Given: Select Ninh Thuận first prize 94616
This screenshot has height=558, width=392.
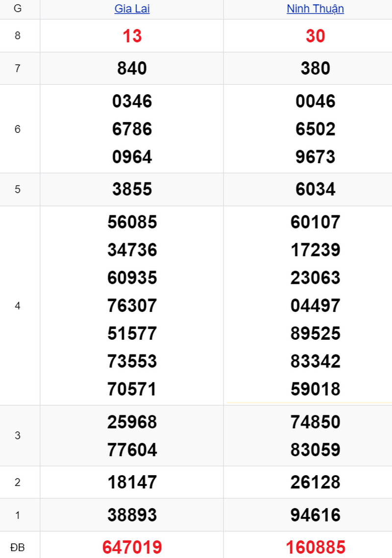Looking at the screenshot, I should [316, 515].
